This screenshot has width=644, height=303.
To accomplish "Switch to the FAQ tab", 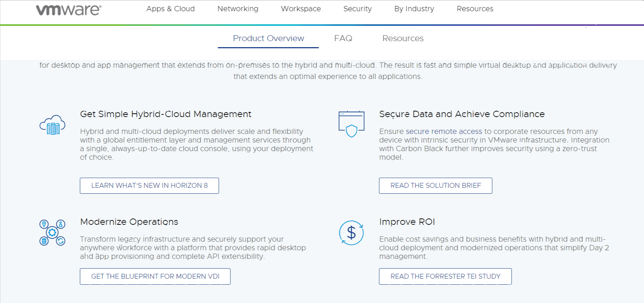I will (343, 38).
